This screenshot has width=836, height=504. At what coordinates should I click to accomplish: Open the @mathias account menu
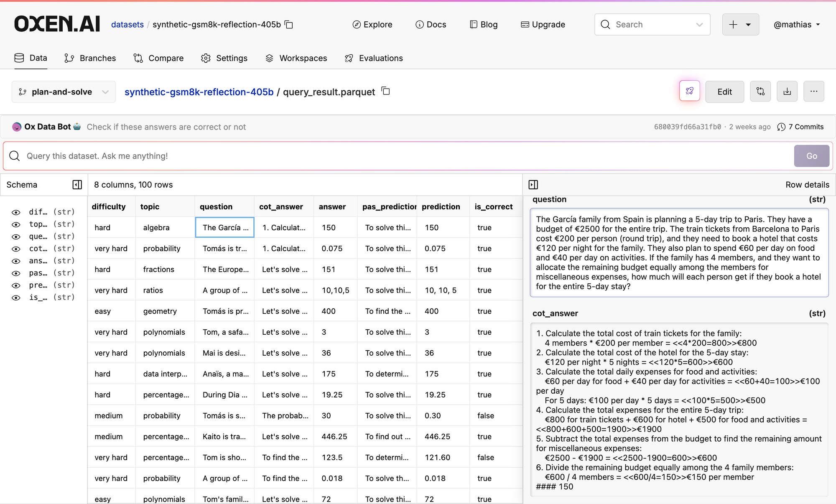pos(797,25)
